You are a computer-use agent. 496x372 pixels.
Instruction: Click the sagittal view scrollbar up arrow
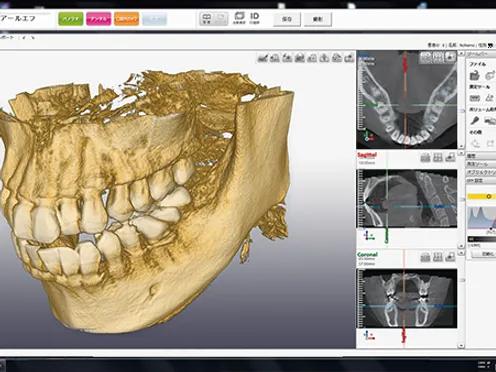coord(461,154)
